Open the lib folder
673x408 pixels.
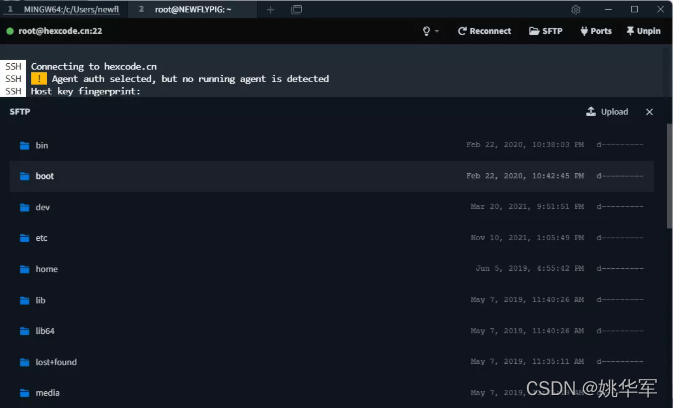click(x=331, y=300)
